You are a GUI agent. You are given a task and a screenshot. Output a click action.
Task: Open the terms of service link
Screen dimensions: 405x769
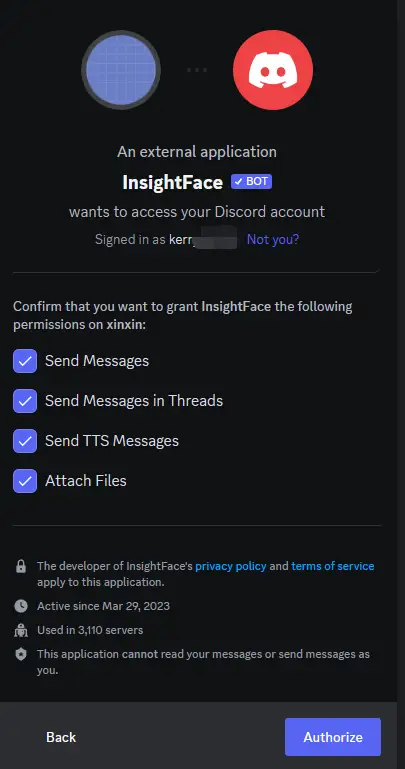[332, 566]
